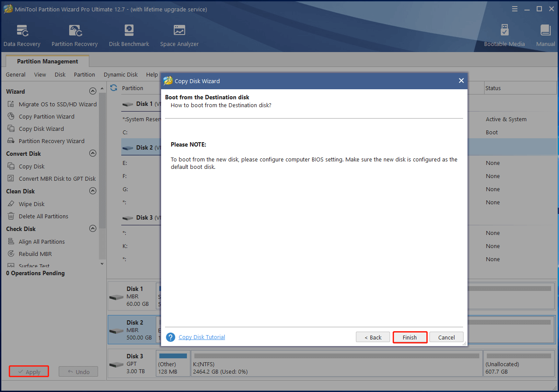Click the Partition column header
Image resolution: width=559 pixels, height=392 pixels.
click(x=133, y=88)
